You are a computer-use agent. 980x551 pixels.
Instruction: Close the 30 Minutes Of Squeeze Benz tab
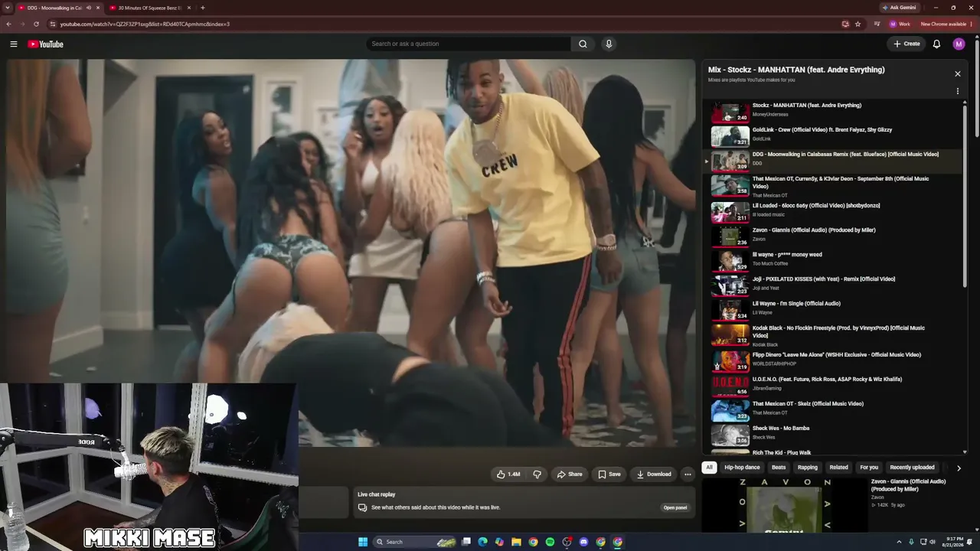coord(189,8)
